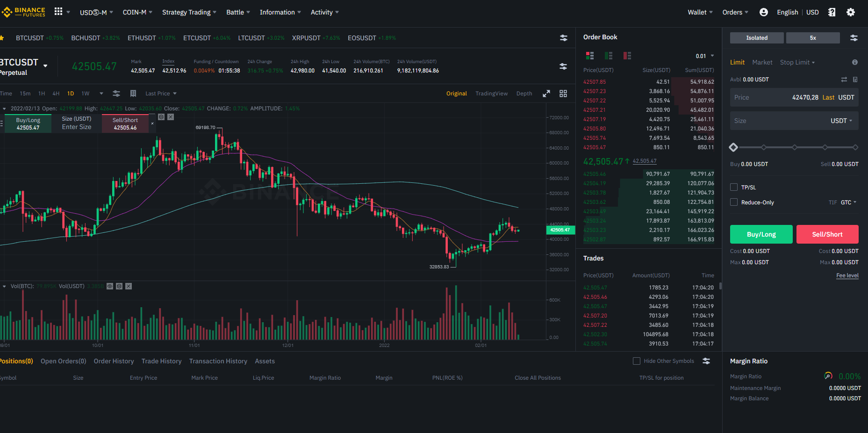Change order book 0.01 price grouping

(705, 56)
